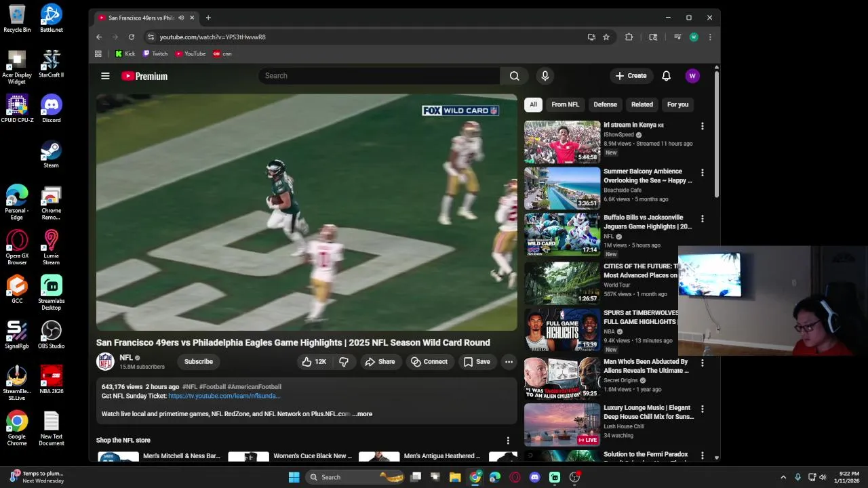This screenshot has height=488, width=868.
Task: Open taskbar clock 9:22 PM
Action: (849, 477)
